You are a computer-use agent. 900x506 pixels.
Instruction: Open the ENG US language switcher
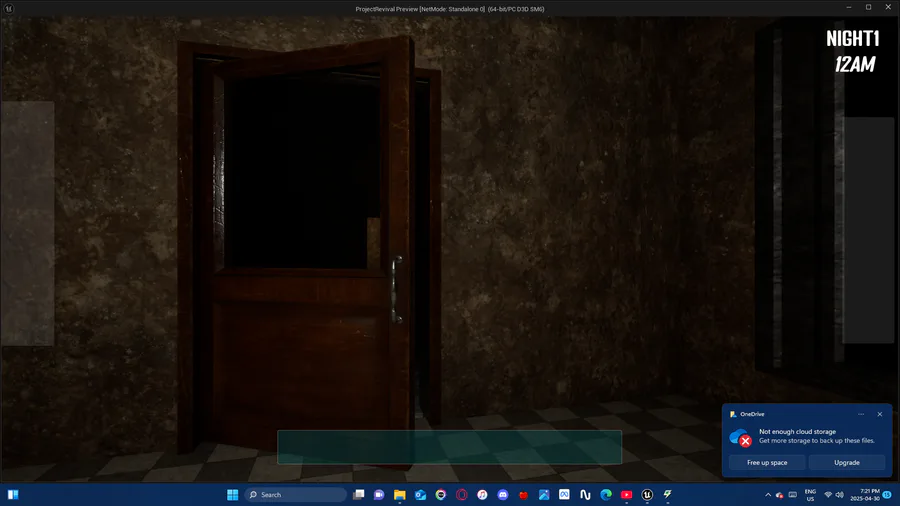810,495
